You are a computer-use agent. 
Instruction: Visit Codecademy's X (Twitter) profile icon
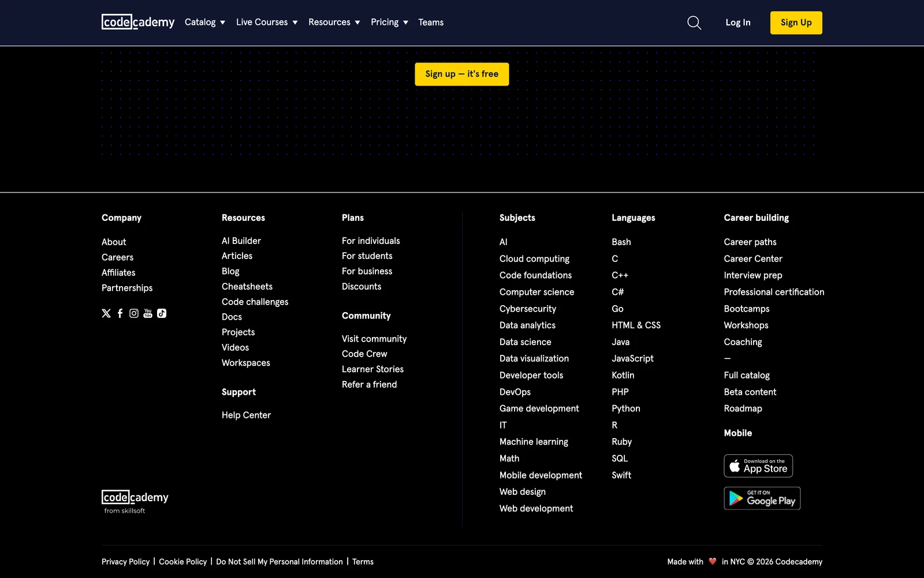(106, 313)
